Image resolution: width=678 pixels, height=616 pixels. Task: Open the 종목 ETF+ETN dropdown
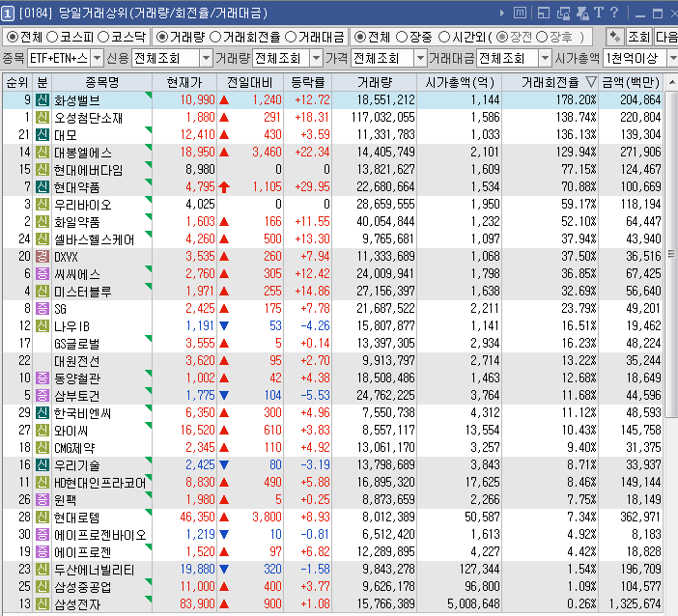(x=97, y=58)
